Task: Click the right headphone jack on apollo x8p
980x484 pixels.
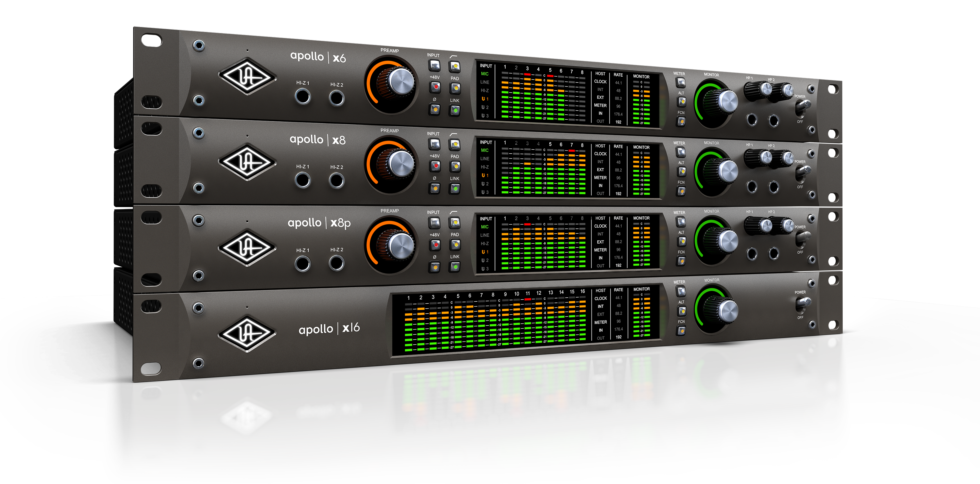Action: 774,253
